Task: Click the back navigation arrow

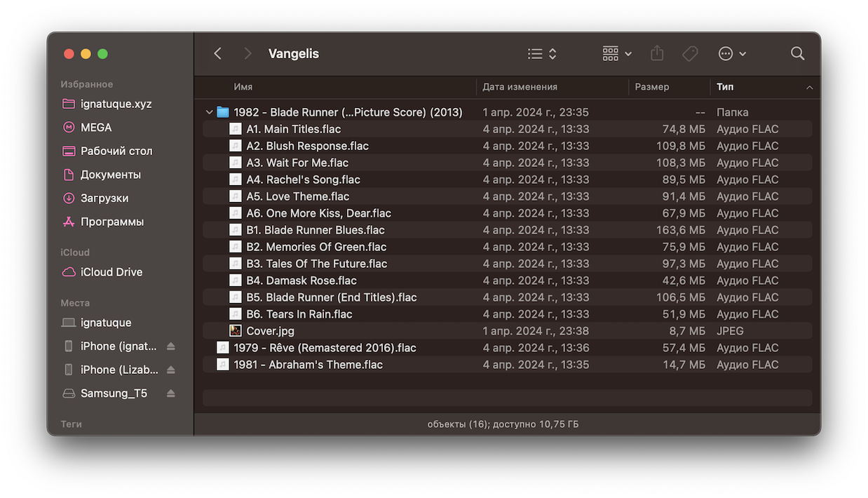Action: pyautogui.click(x=217, y=53)
